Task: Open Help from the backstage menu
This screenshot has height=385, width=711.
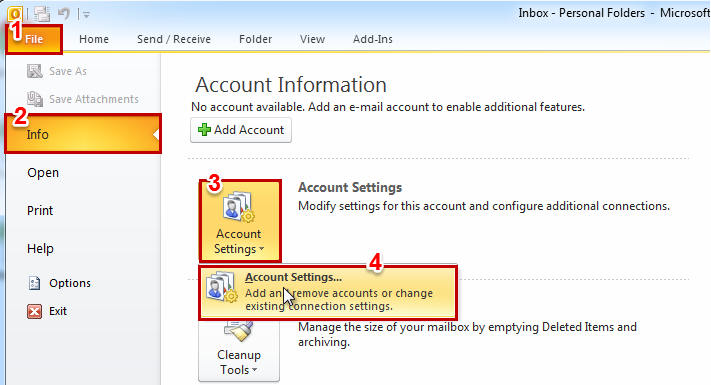Action: click(40, 249)
